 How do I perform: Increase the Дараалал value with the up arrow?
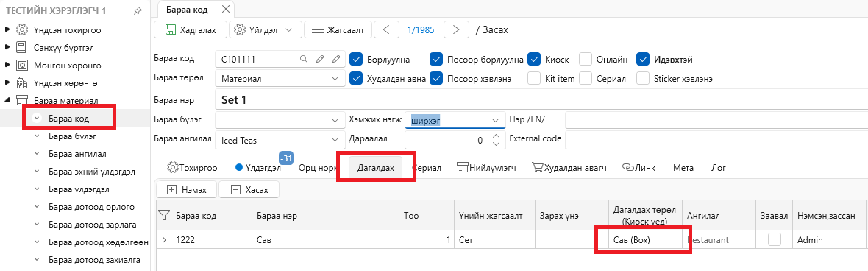pos(496,136)
